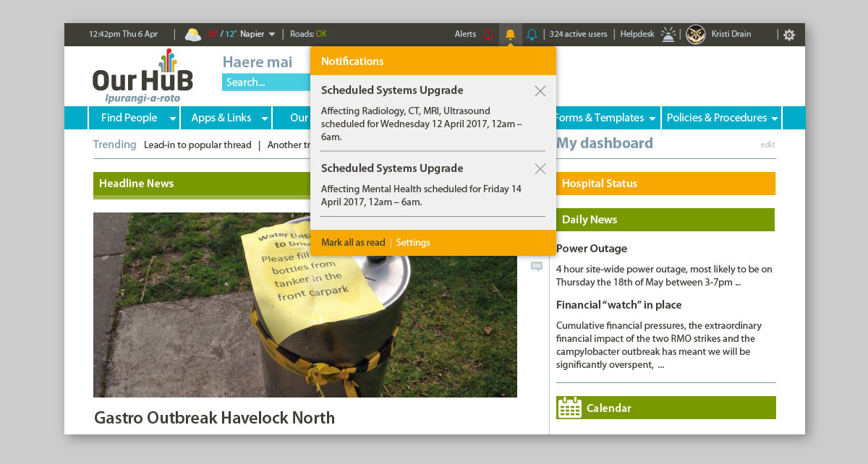Expand the Find People menu arrow
Screen dimensions: 868x464
point(173,119)
